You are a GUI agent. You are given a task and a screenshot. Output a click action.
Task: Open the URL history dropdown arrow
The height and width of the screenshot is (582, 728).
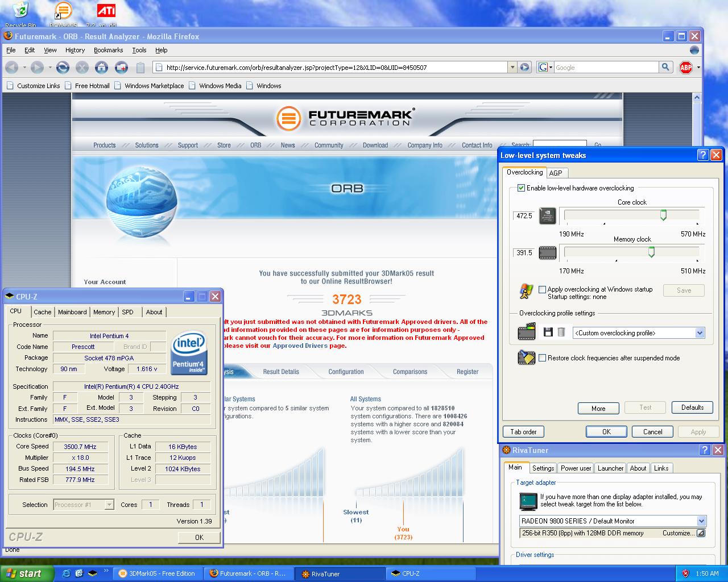tap(512, 67)
